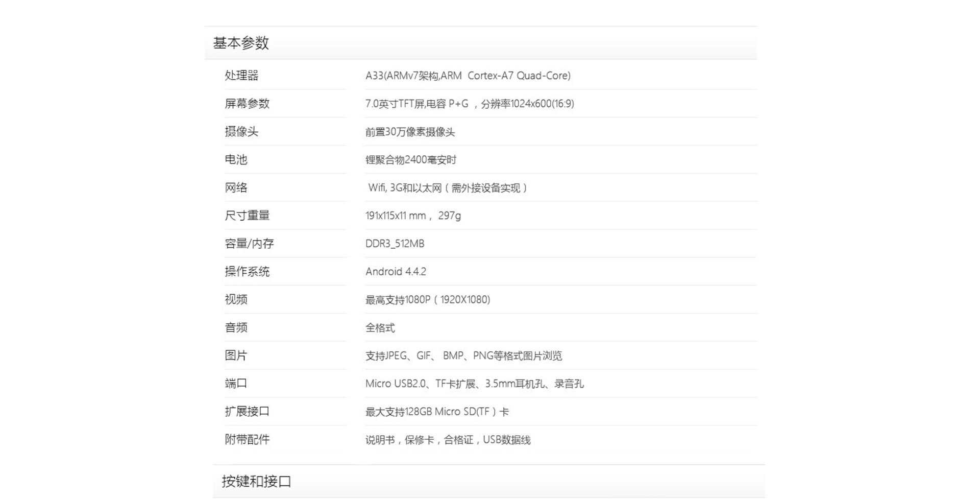Click the A33 Cortex-A7 Quad-Core processor value
980x499 pixels.
click(468, 76)
